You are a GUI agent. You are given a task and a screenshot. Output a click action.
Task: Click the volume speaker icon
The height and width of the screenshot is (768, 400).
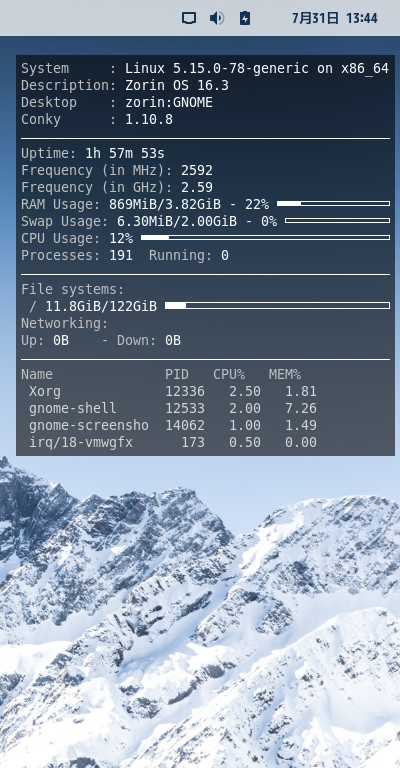coord(216,19)
